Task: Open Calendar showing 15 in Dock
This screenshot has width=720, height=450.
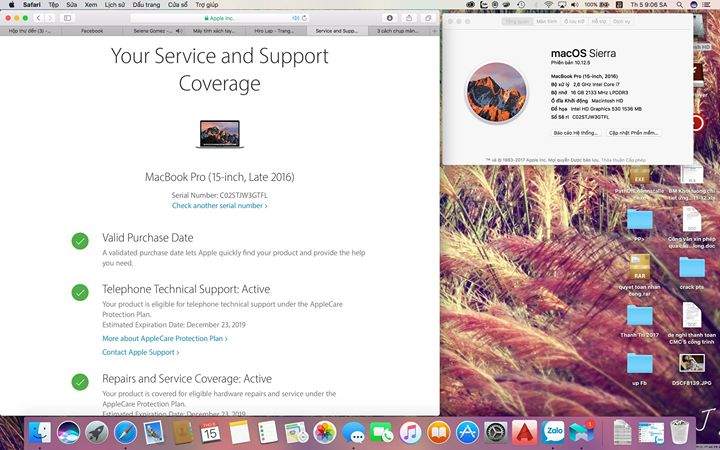Action: click(x=210, y=433)
